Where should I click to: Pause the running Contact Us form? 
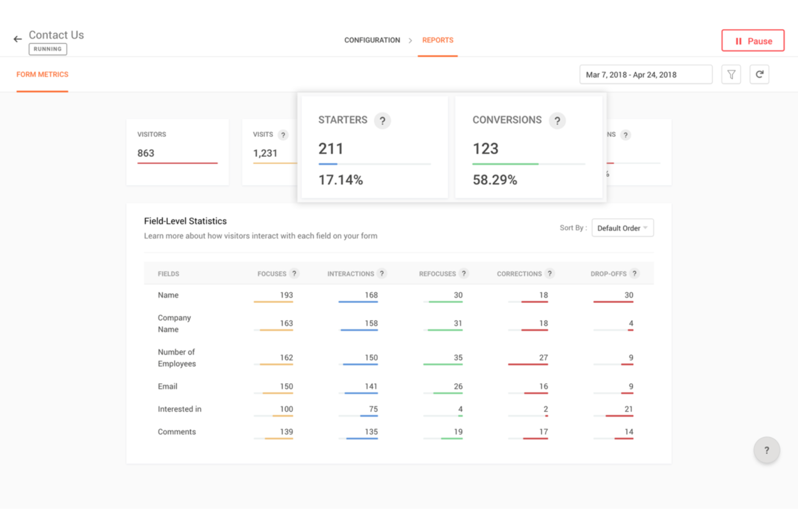pyautogui.click(x=753, y=40)
